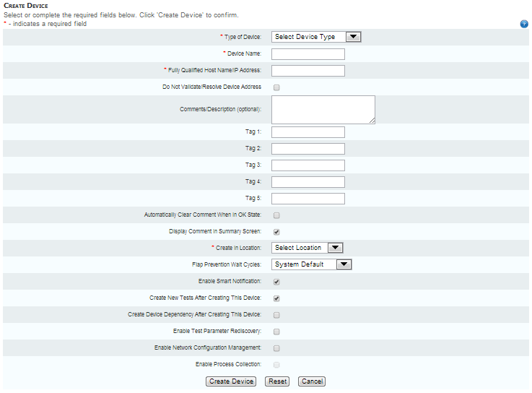Toggle Automatically Clear Comment When in OK State
This screenshot has width=532, height=393.
276,215
